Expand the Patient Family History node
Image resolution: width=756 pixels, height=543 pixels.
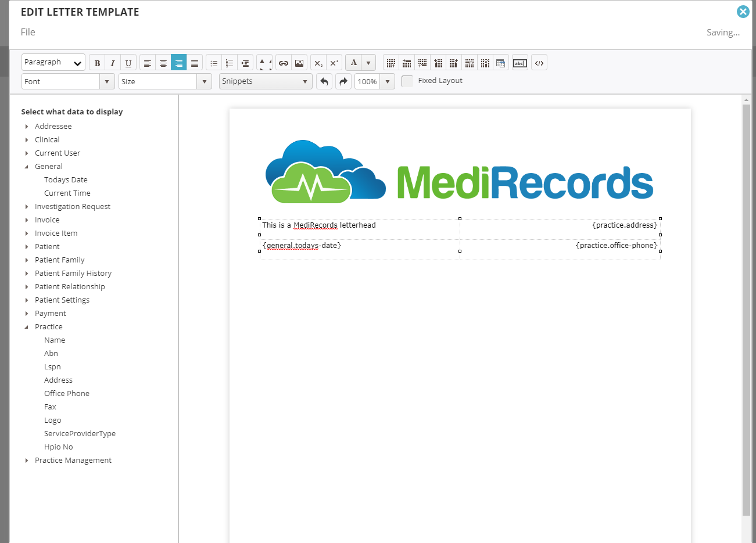pos(27,274)
